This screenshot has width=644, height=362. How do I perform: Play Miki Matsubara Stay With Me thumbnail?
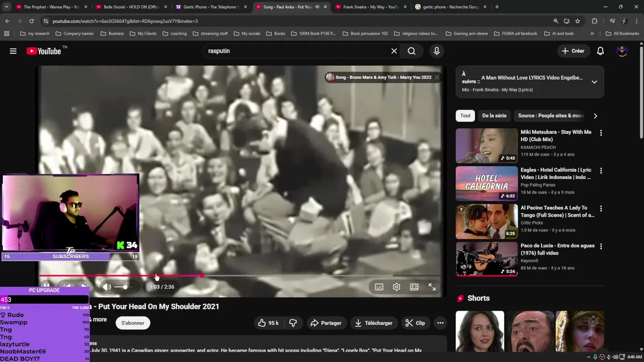(487, 145)
